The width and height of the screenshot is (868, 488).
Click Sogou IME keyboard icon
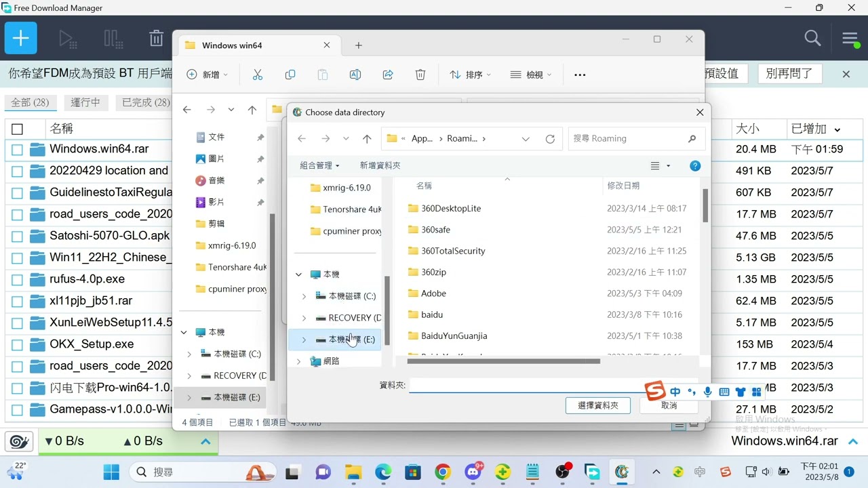coord(724,392)
